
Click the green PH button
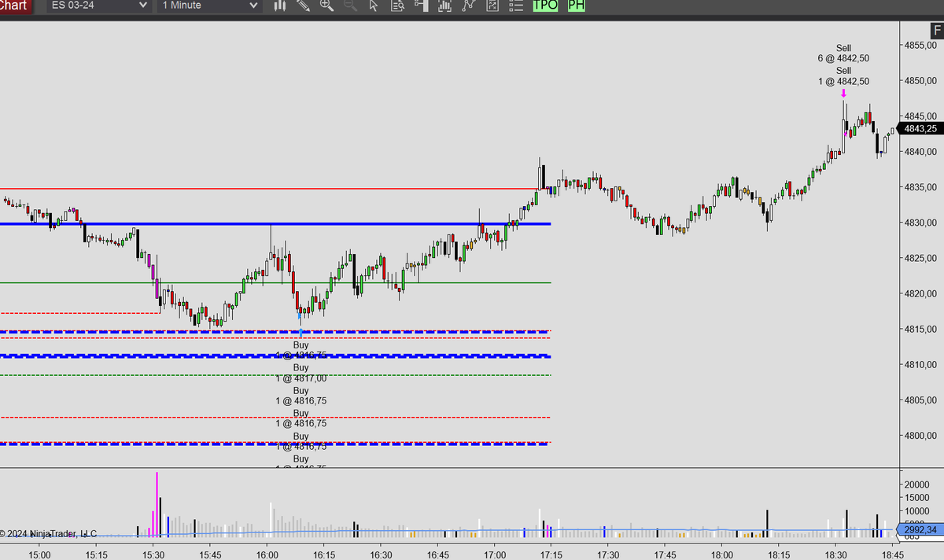(x=577, y=6)
